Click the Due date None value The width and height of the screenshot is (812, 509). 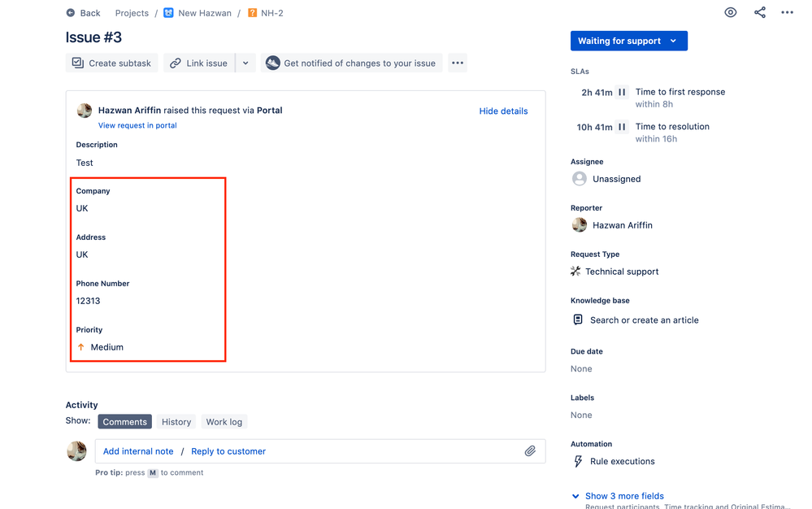[x=581, y=368]
